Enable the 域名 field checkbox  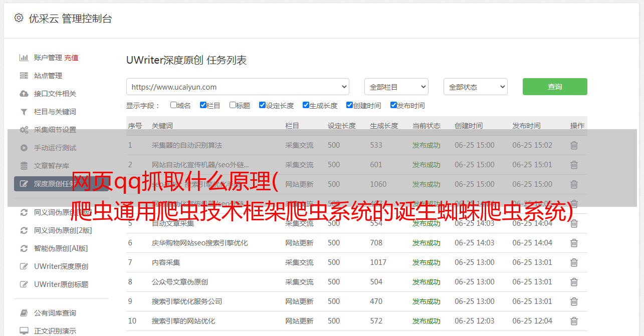tap(173, 105)
